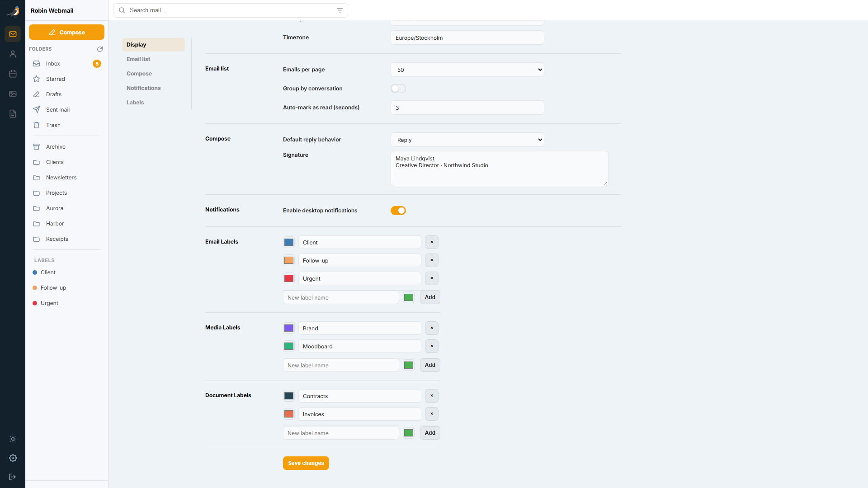Click the Logout icon
Screen dimensions: 868x488
click(x=13, y=477)
